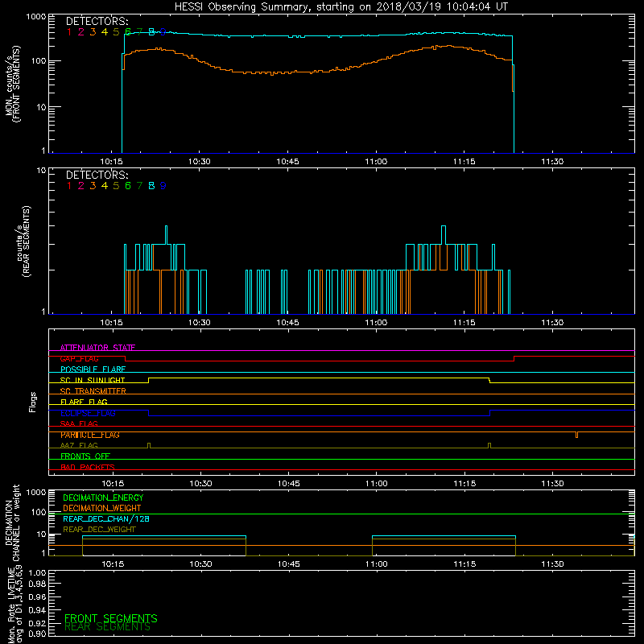This screenshot has width=644, height=644.
Task: Click the DETECTORS: label in the front segments plot
Action: point(97,22)
